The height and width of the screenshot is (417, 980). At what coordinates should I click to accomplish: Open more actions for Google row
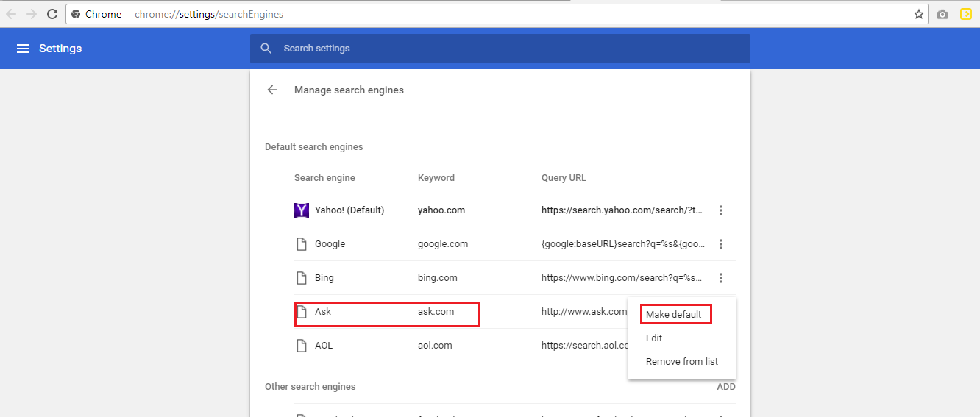[721, 244]
